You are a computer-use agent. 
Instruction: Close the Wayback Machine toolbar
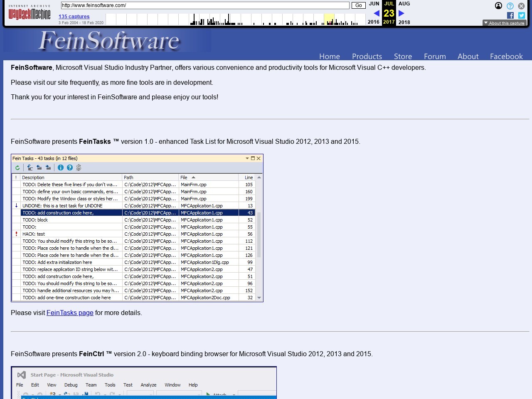521,6
